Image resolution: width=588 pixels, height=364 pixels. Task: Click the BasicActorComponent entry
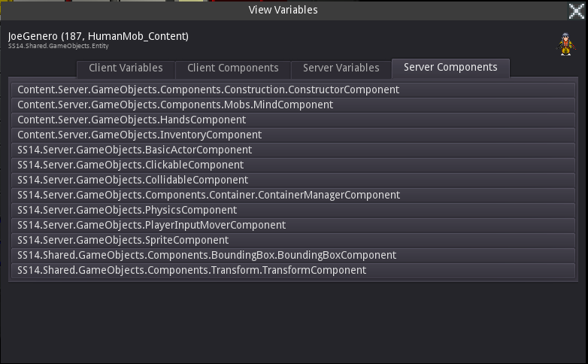[293, 150]
